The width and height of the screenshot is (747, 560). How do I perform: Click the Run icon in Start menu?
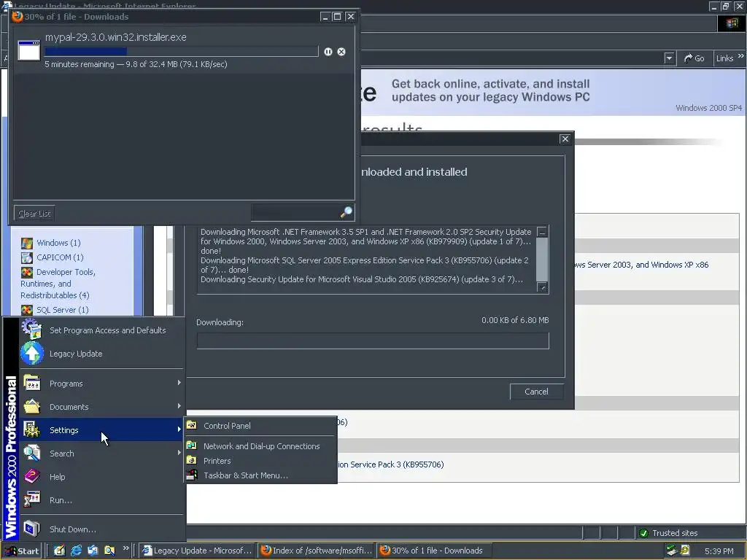[x=32, y=499]
